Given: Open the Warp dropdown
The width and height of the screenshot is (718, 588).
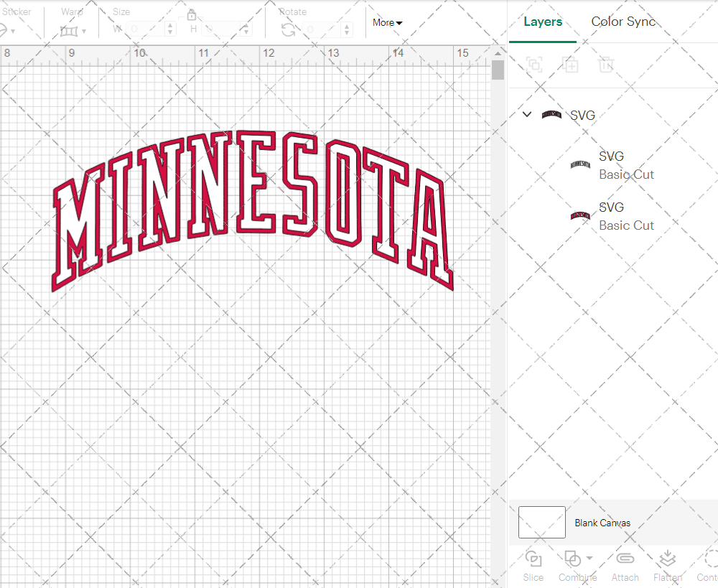Looking at the screenshot, I should pos(73,31).
